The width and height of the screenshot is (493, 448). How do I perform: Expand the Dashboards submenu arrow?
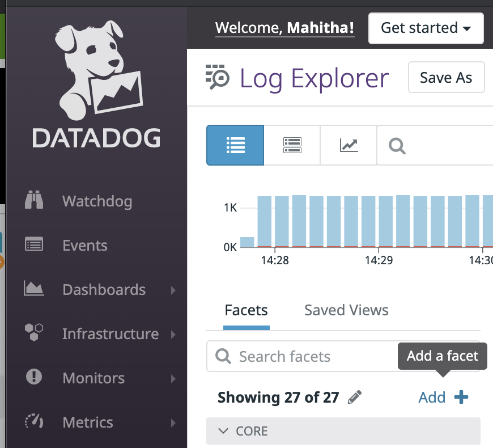(173, 290)
